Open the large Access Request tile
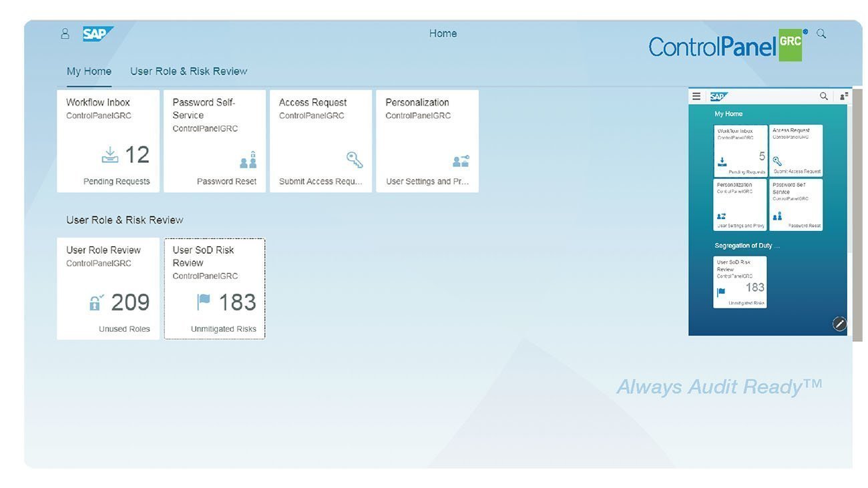 (x=321, y=142)
